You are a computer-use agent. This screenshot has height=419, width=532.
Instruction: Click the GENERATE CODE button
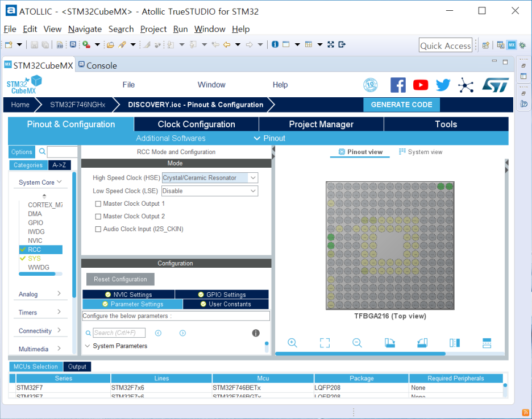(401, 105)
